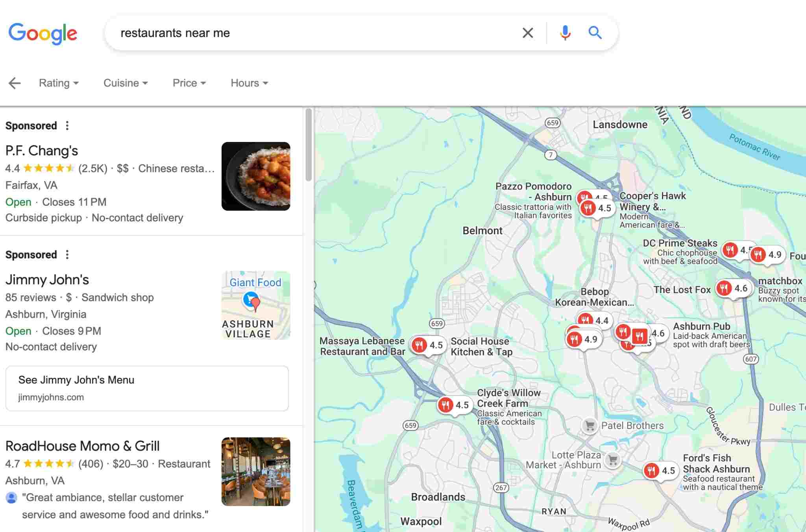Go back using left arrow
Viewport: 806px width, 532px height.
(15, 83)
